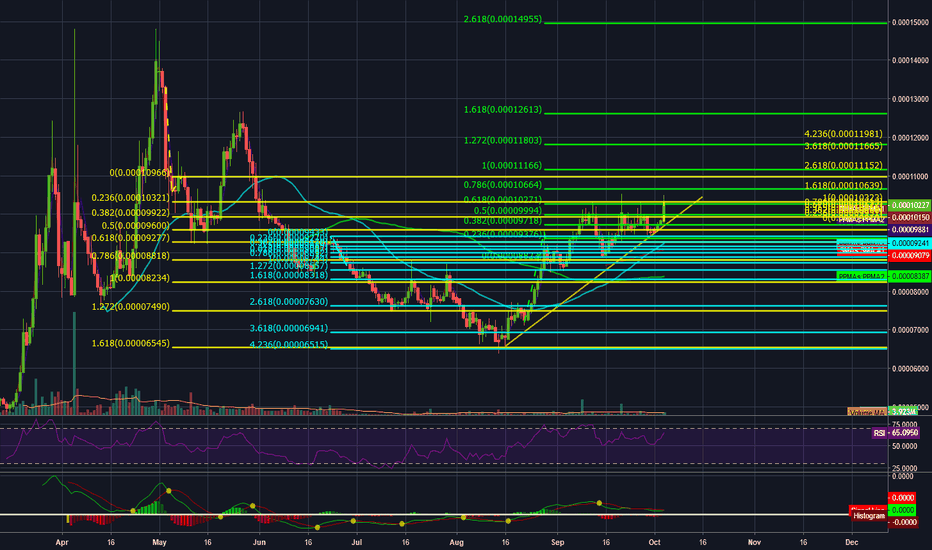Viewport: 932px width, 550px height.
Task: Select the cyan 0.00009241 price tag
Action: click(x=910, y=243)
